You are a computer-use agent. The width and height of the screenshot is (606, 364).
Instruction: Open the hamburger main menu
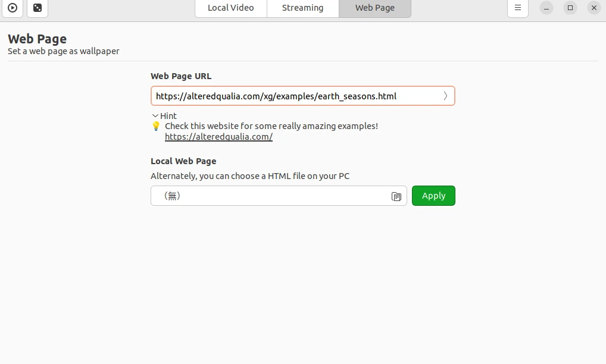(518, 8)
